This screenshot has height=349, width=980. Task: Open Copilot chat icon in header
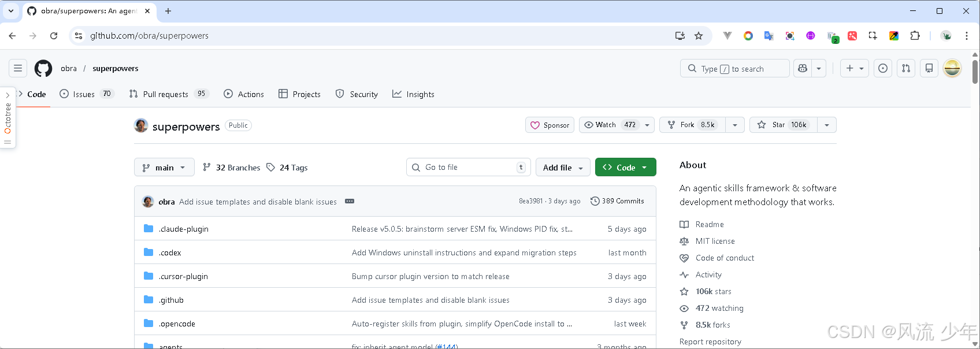click(803, 68)
